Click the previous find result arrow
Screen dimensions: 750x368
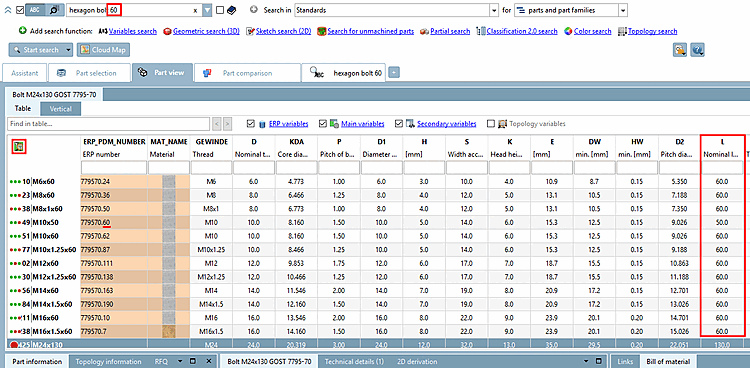[x=217, y=123]
